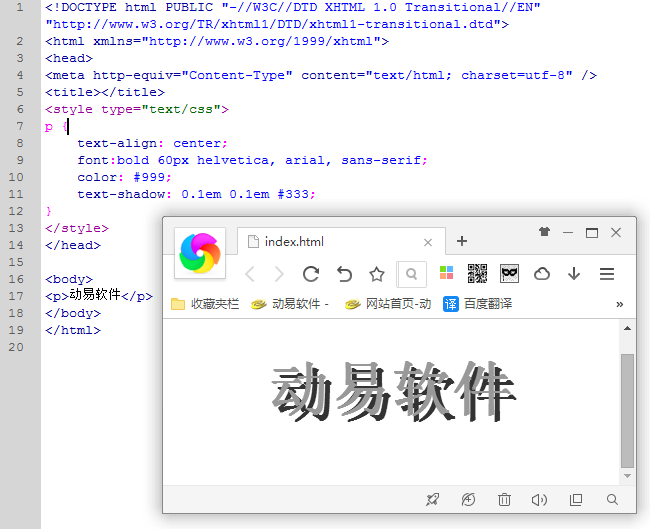The height and width of the screenshot is (529, 650).
Task: Click the cloud sync icon
Action: pos(542,274)
